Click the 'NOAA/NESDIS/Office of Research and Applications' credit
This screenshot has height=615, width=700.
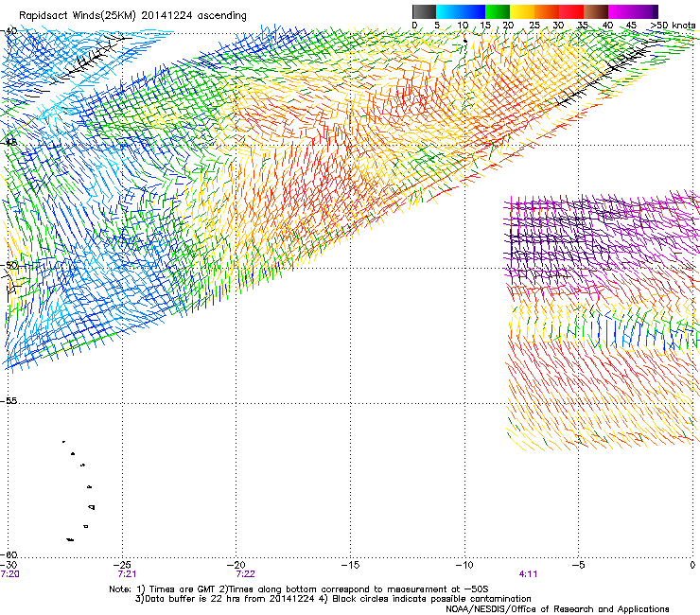click(557, 609)
